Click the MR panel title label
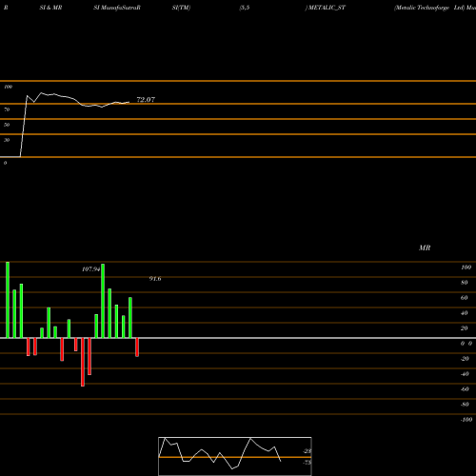The height and width of the screenshot is (476, 476). [425, 248]
